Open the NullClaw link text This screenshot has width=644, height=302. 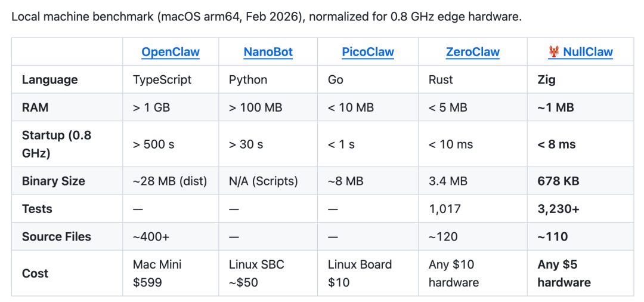point(588,52)
